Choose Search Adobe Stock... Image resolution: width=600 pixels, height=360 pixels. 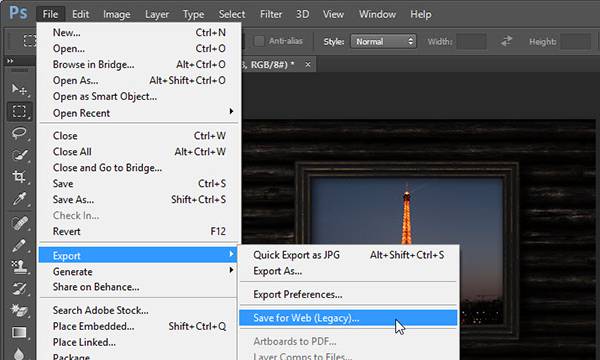tap(139, 310)
